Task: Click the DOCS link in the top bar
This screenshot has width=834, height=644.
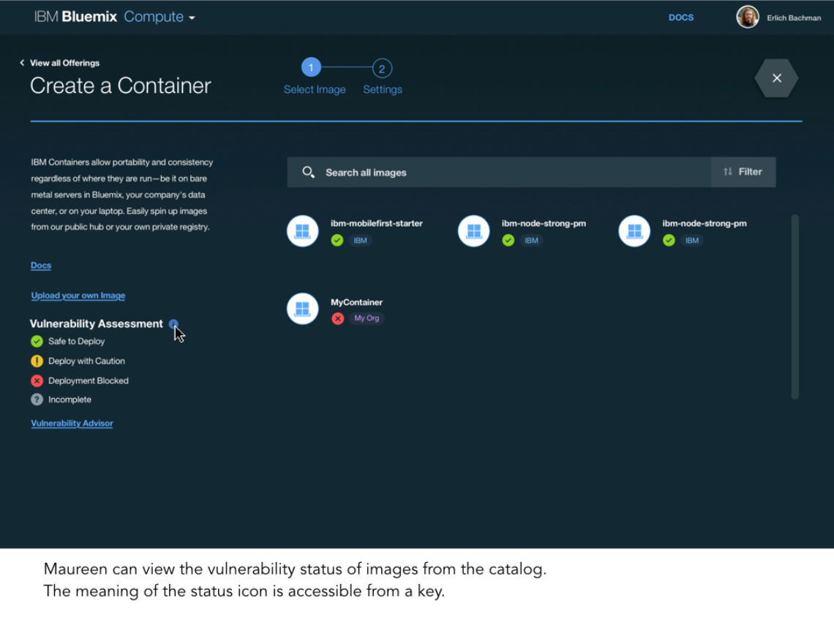Action: click(x=681, y=18)
